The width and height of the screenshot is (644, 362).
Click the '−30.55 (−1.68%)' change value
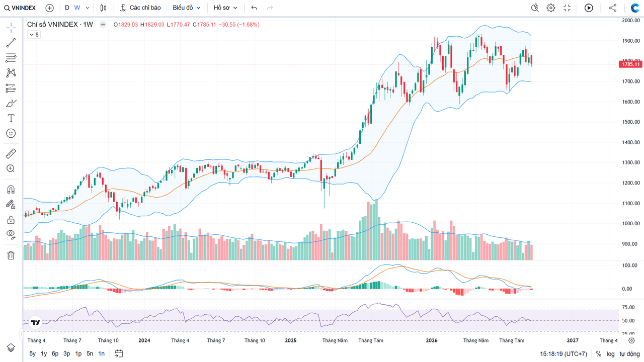239,24
